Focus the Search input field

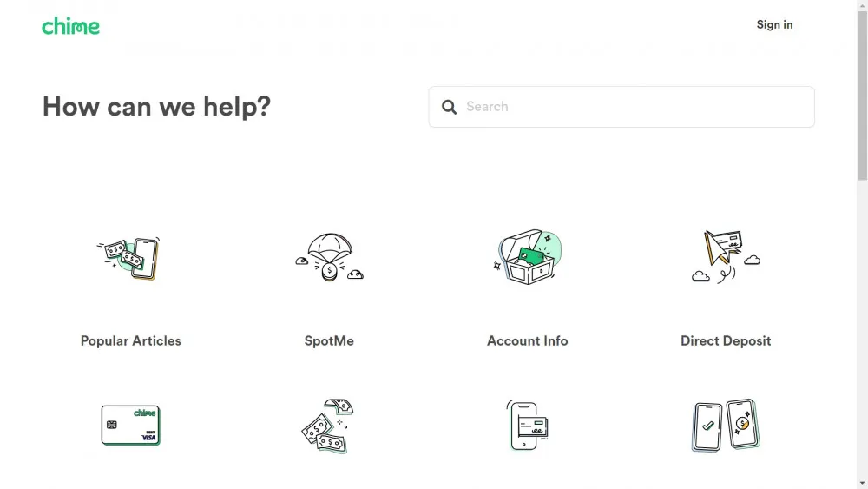621,107
